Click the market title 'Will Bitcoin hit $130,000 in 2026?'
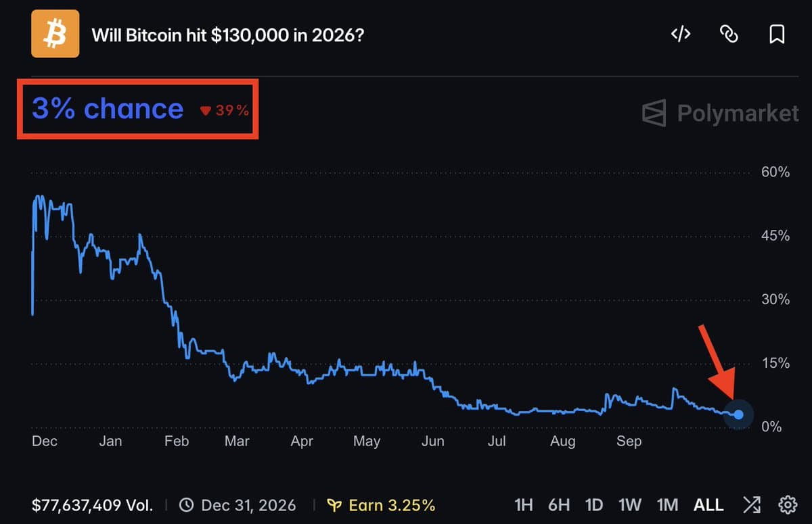812x524 pixels. 228,34
